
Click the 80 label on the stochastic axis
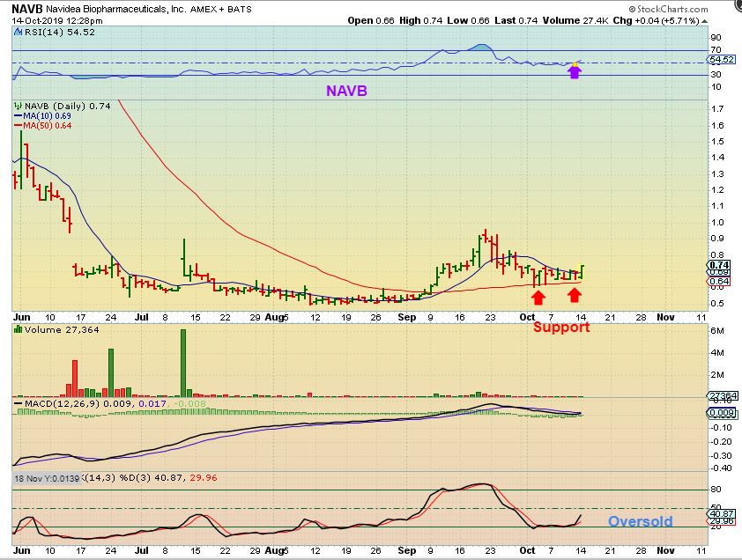pos(716,490)
